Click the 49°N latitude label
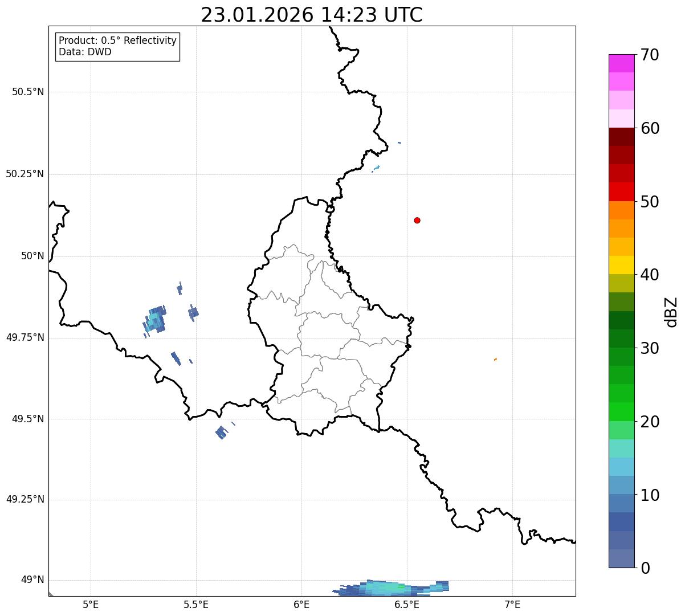 click(x=32, y=580)
